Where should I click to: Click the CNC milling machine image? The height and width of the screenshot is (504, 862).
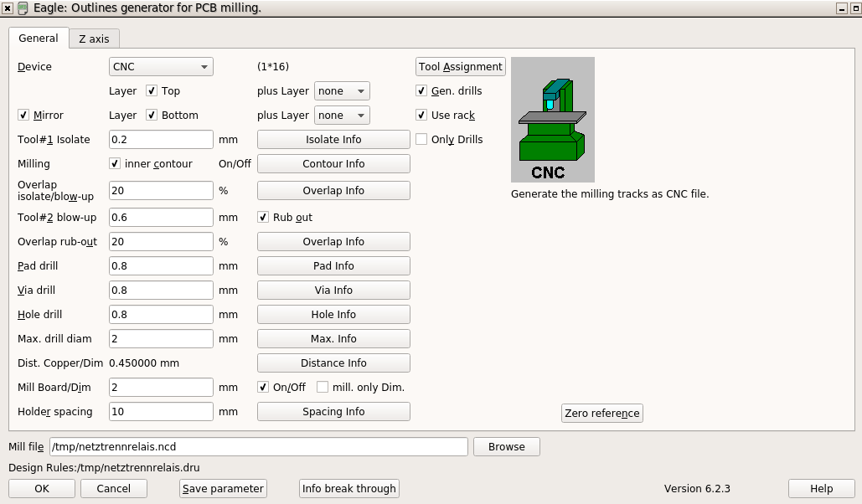(x=552, y=119)
